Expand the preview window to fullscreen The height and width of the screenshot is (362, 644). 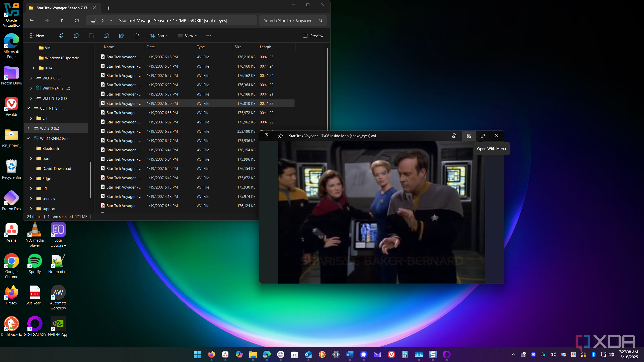click(482, 136)
